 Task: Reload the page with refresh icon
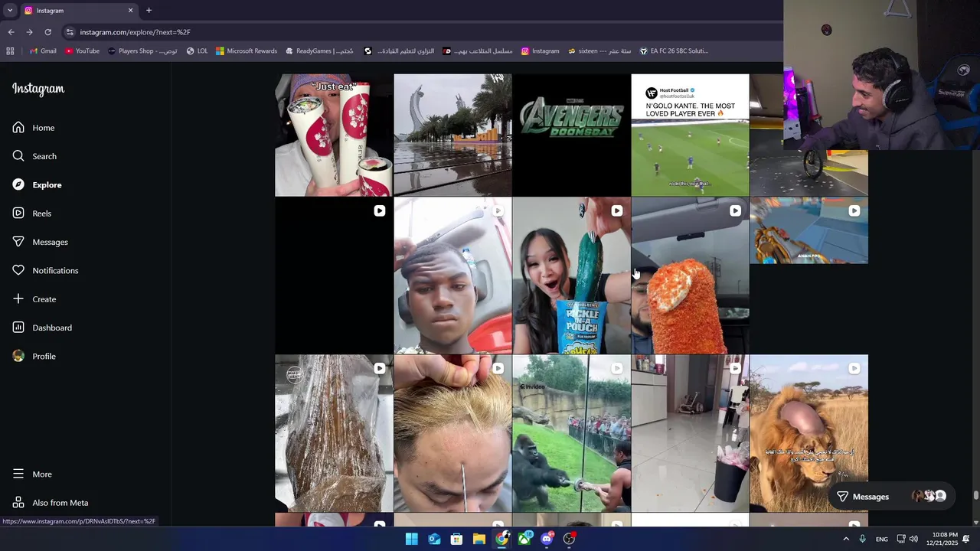[47, 32]
